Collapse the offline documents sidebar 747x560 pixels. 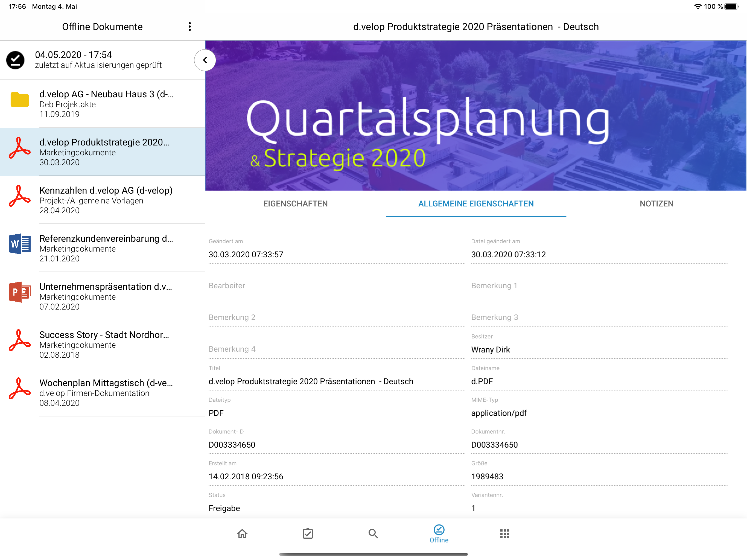pos(205,60)
